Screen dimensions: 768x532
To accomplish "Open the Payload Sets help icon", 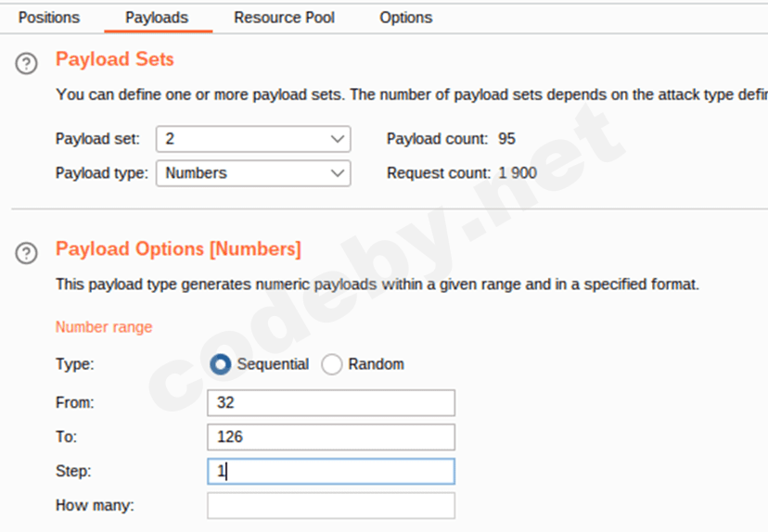I will click(x=27, y=63).
